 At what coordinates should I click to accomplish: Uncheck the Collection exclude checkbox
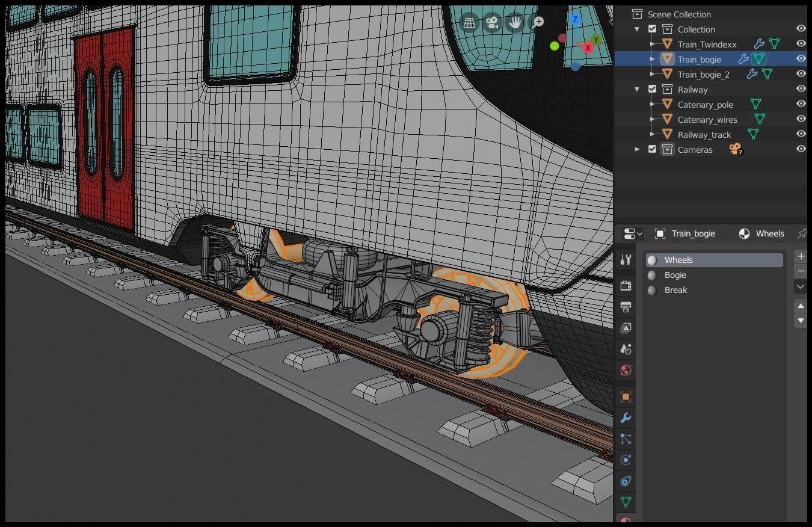click(x=652, y=29)
